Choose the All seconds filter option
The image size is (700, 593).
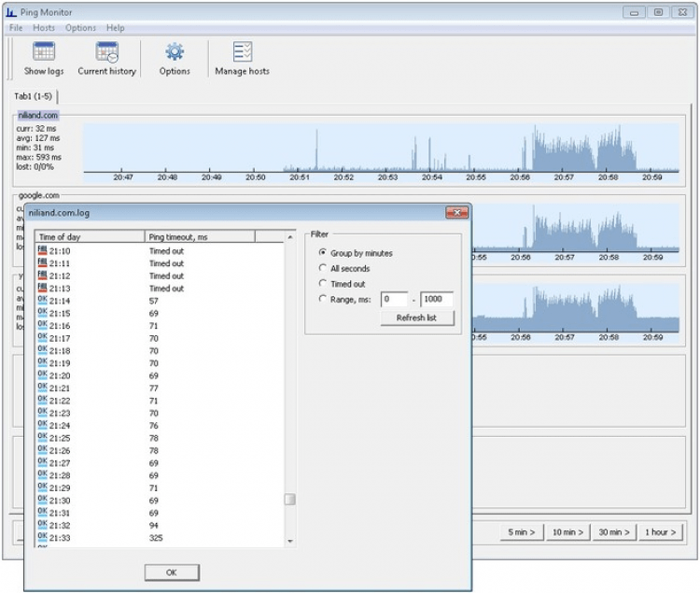(x=324, y=268)
